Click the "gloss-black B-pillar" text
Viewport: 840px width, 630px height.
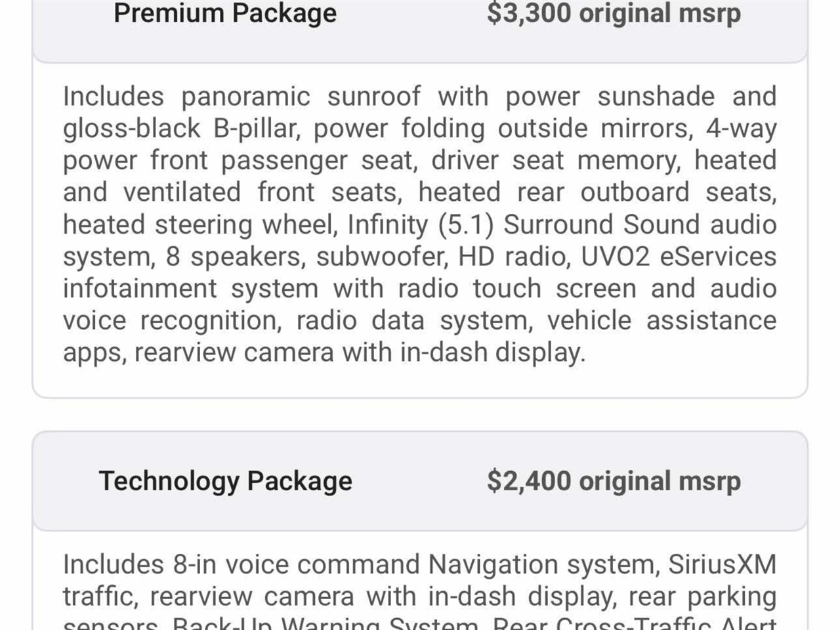click(181, 129)
